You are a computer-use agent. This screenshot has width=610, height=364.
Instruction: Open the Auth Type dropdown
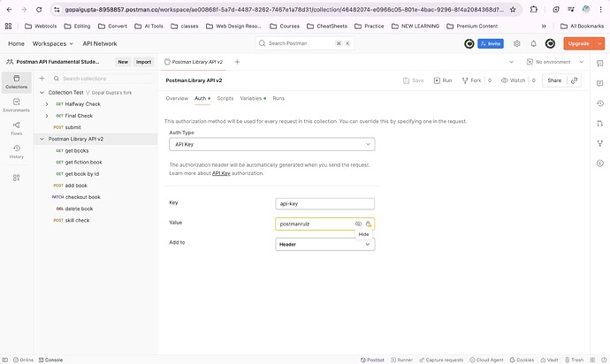[272, 144]
